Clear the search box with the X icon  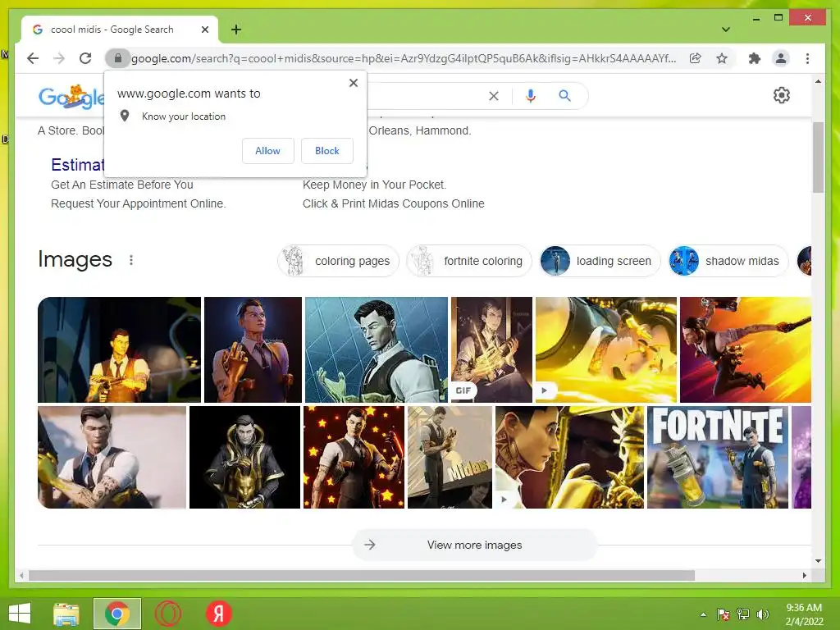tap(494, 96)
